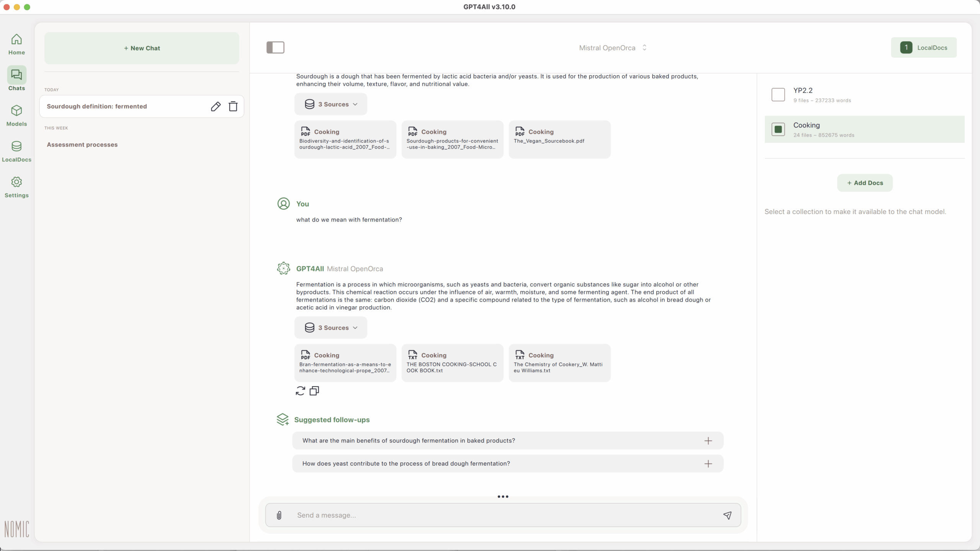Enable the YP2.2 collection checkbox

pyautogui.click(x=778, y=95)
